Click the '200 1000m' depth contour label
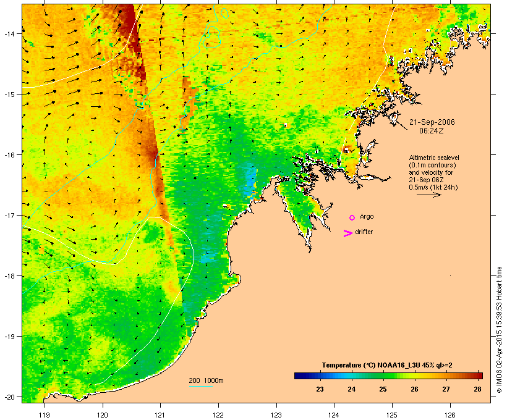507x420 pixels. (x=206, y=380)
